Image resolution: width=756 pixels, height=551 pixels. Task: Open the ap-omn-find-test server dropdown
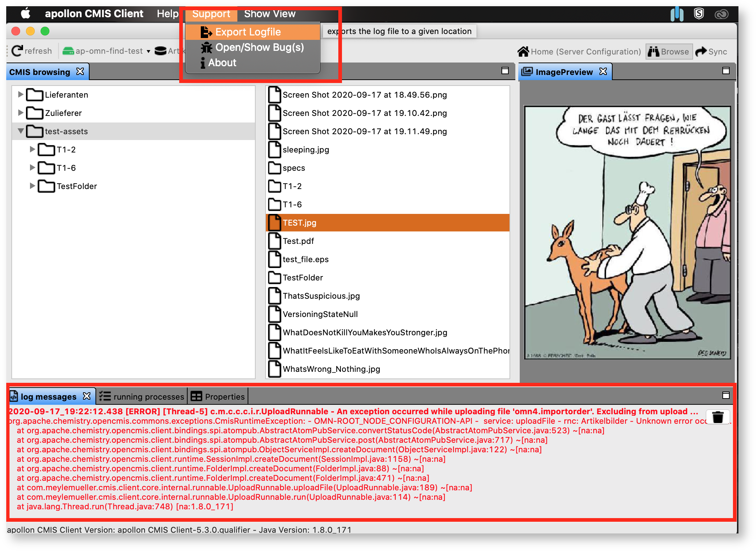[148, 52]
